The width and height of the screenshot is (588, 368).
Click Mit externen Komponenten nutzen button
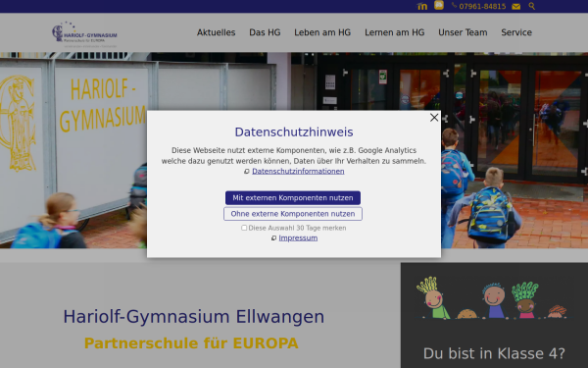click(293, 198)
